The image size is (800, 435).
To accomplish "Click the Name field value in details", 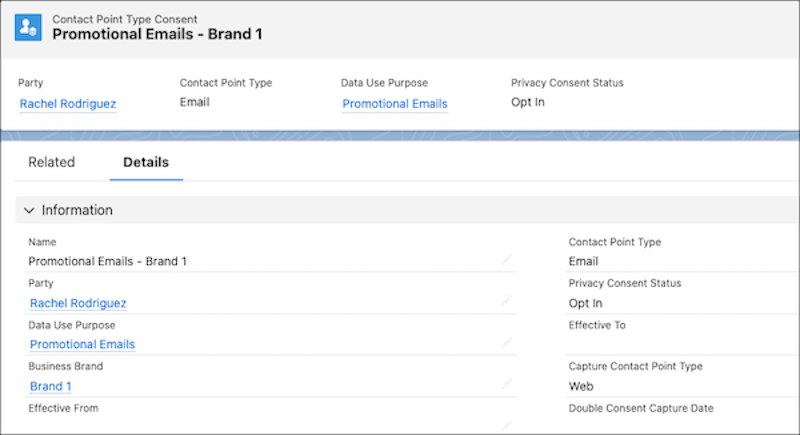I will click(x=108, y=262).
